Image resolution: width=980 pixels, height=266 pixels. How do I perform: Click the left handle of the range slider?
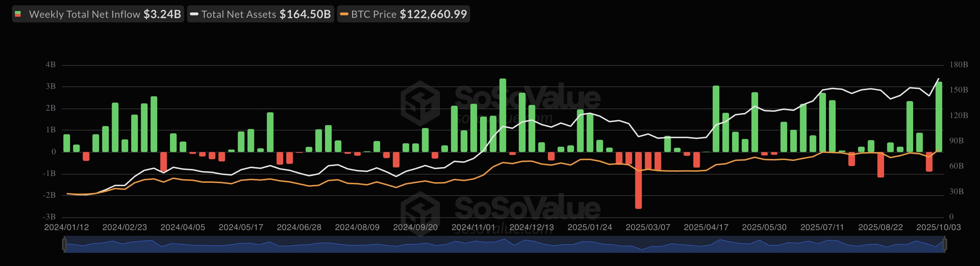coord(64,244)
